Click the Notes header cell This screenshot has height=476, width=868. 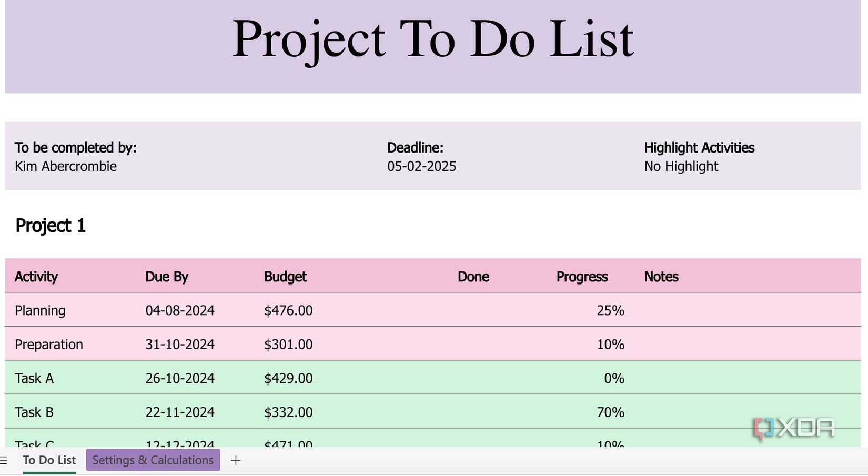(661, 276)
